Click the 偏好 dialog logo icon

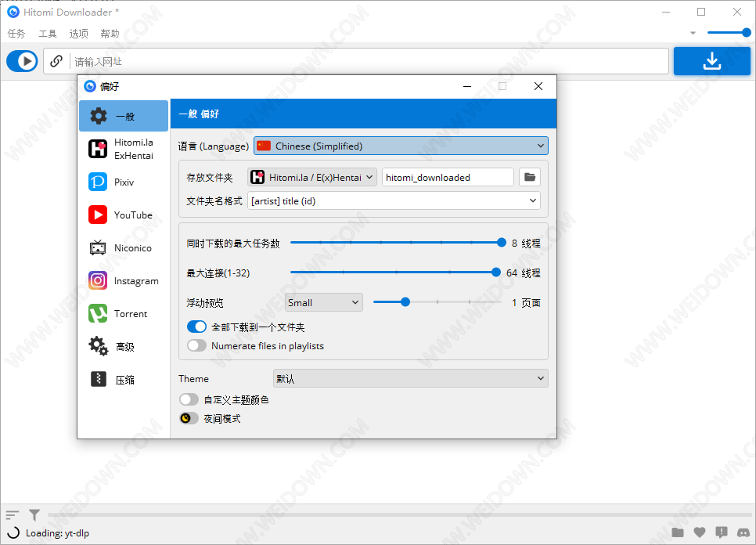[90, 86]
